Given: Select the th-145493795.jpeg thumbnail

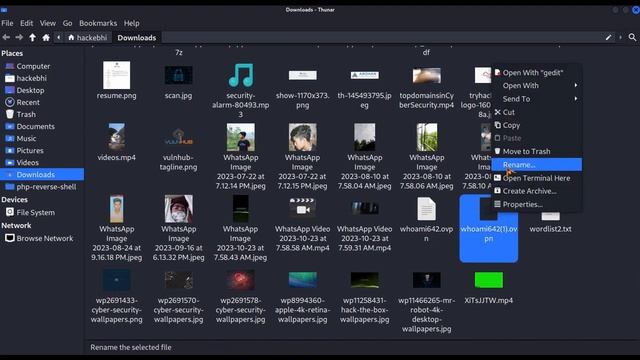Looking at the screenshot, I should (364, 75).
